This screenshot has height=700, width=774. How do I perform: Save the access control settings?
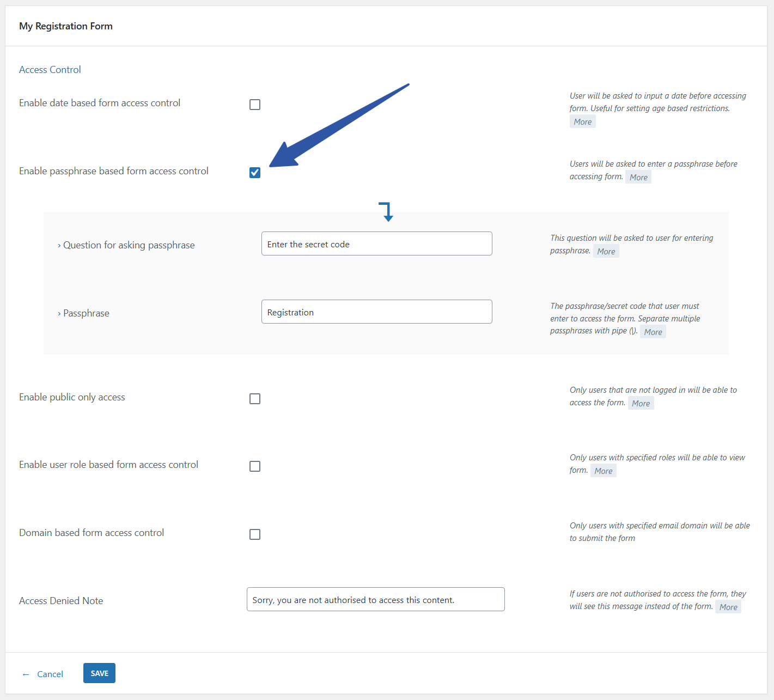(99, 673)
